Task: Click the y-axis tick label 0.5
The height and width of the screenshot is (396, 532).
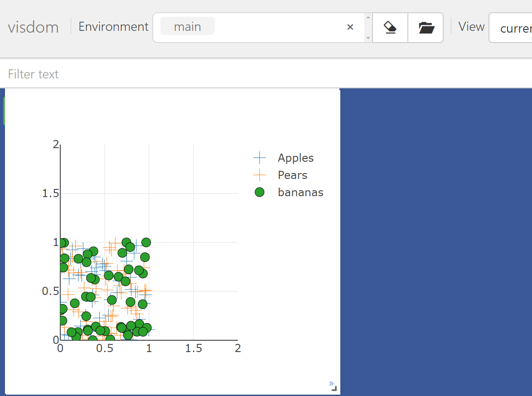Action: [50, 291]
